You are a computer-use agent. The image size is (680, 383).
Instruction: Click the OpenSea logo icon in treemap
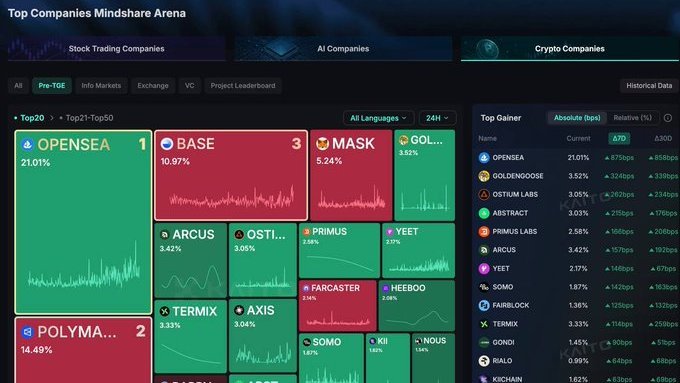click(27, 144)
